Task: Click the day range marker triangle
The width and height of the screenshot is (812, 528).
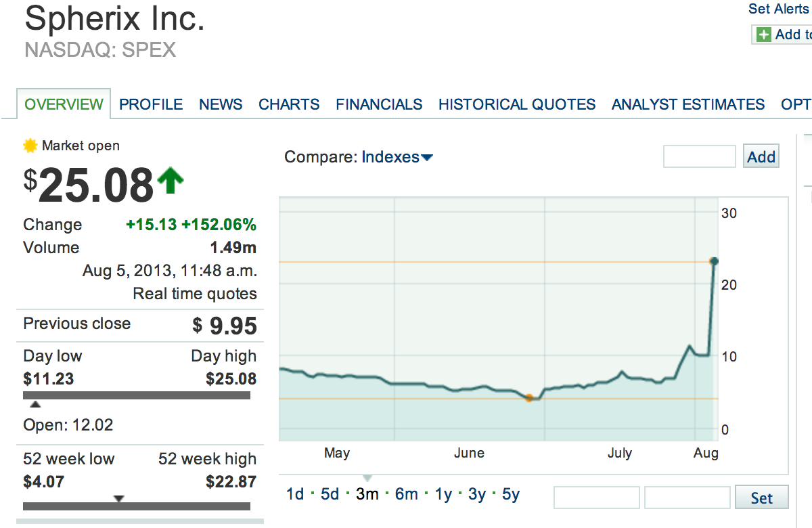Action: tap(35, 405)
